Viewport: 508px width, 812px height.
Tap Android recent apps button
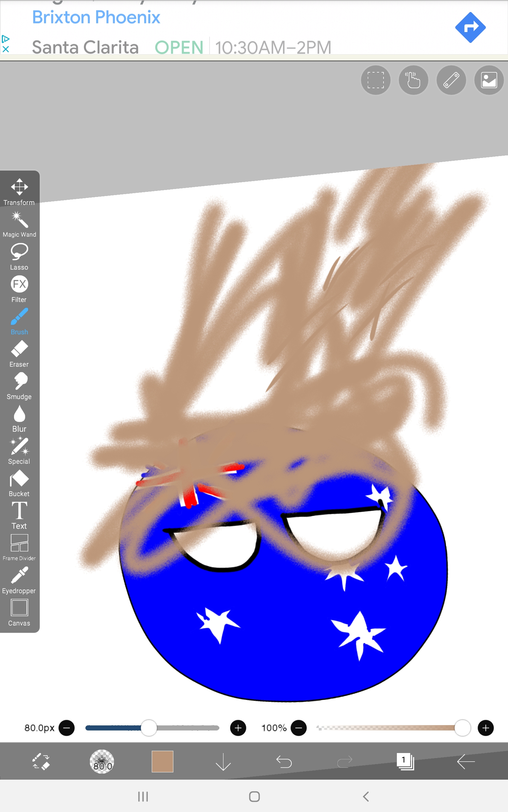tap(143, 796)
